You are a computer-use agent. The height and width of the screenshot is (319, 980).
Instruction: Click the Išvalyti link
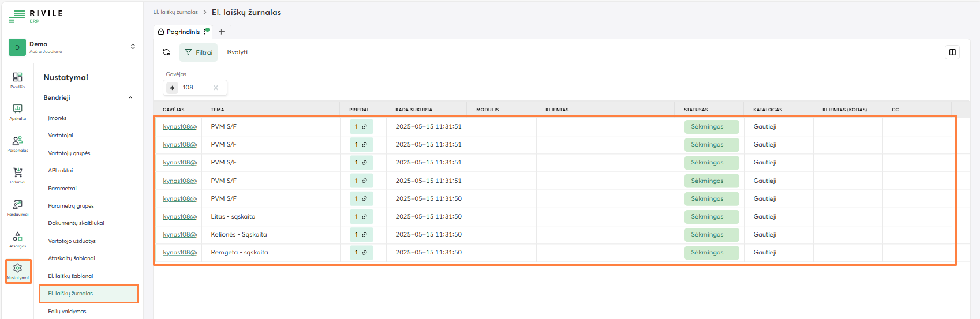tap(237, 52)
